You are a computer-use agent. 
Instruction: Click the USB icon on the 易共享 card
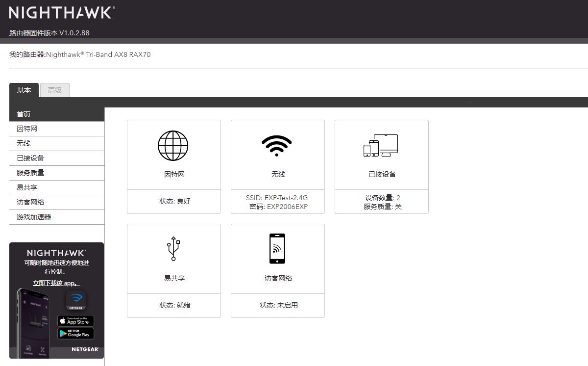pos(173,248)
